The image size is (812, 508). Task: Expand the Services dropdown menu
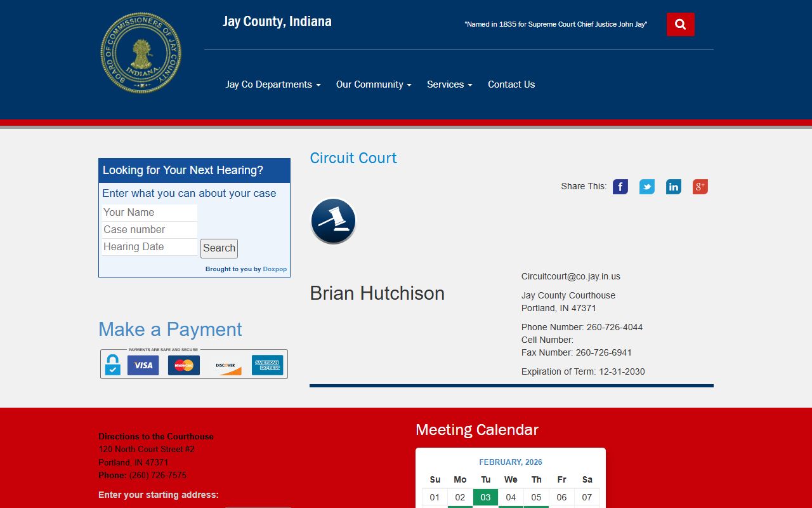(x=449, y=84)
